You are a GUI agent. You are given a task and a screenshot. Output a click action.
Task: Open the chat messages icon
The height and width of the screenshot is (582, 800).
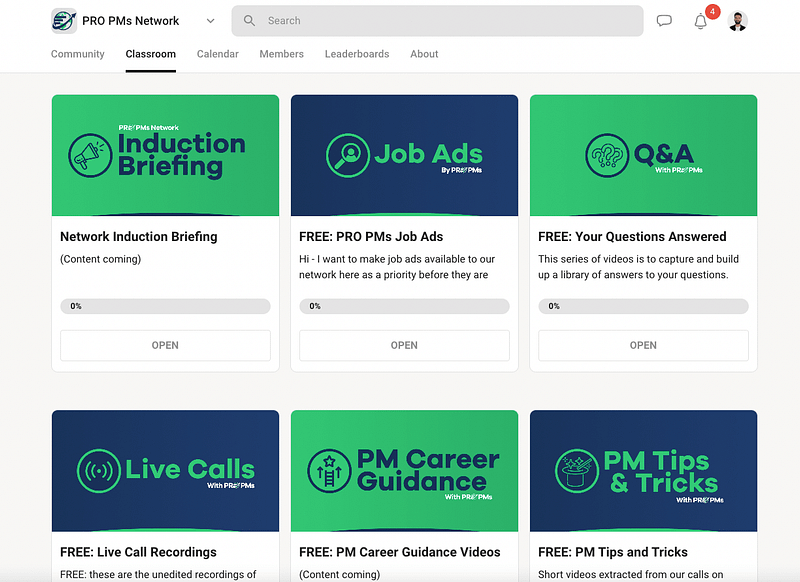point(664,21)
